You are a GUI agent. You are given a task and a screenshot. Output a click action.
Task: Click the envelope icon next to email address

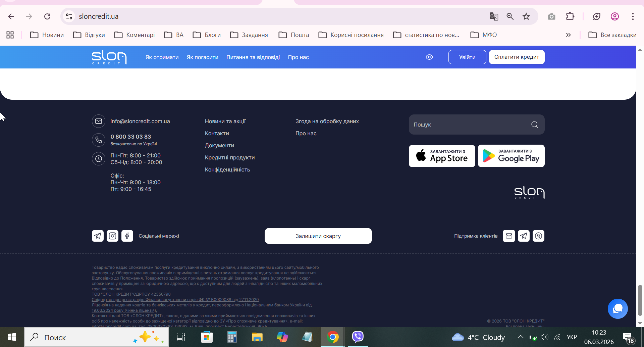[x=99, y=121]
